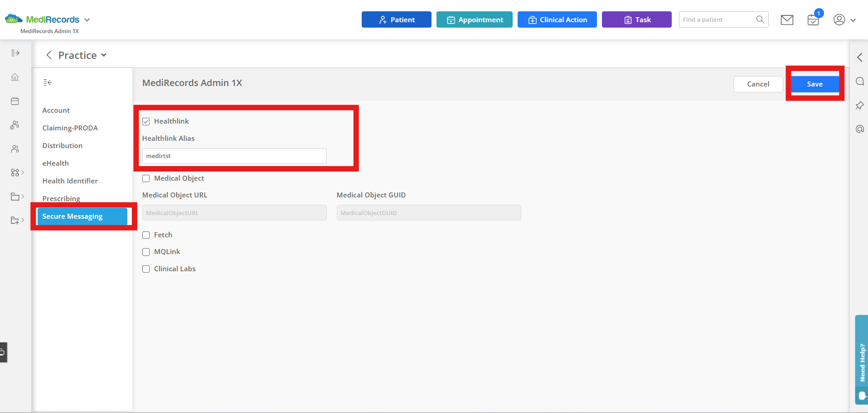Open the Claiming-PRODA section

click(70, 128)
